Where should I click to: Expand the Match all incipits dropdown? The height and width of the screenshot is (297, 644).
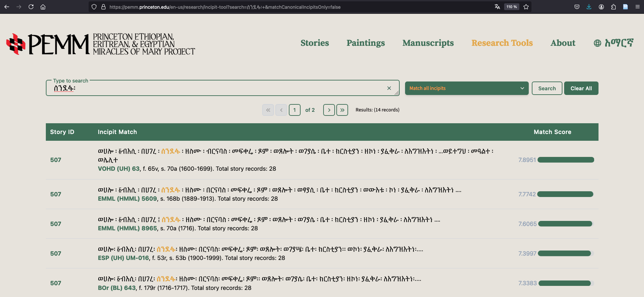coord(466,88)
